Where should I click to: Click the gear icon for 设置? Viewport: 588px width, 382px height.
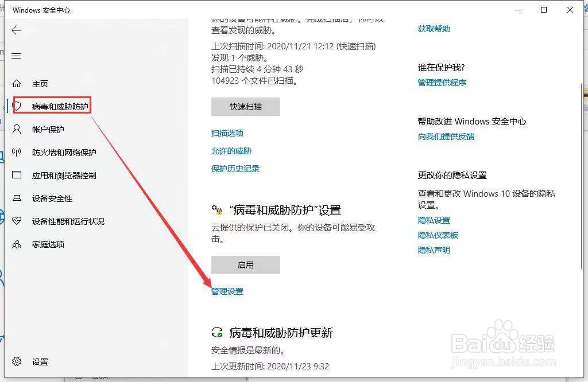tap(17, 361)
